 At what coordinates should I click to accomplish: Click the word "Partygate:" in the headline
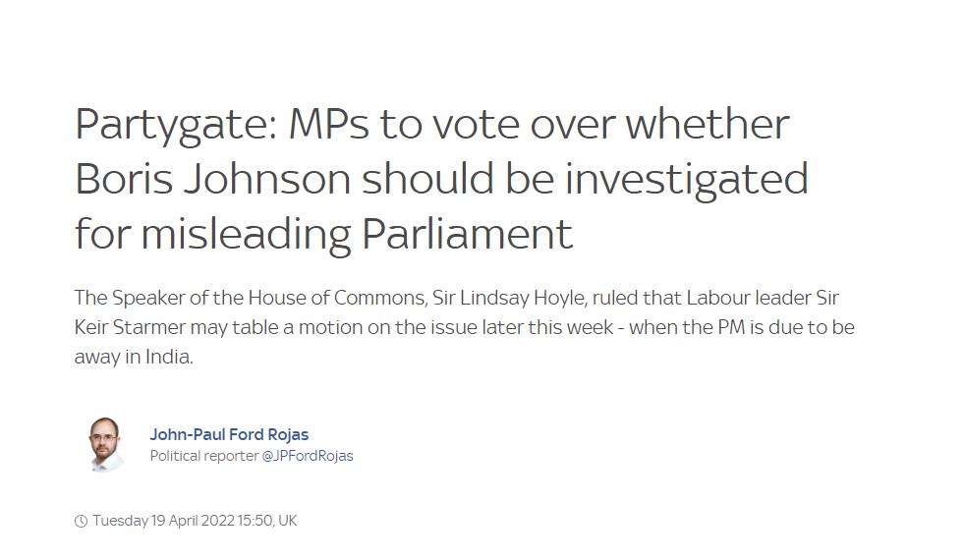(x=177, y=126)
